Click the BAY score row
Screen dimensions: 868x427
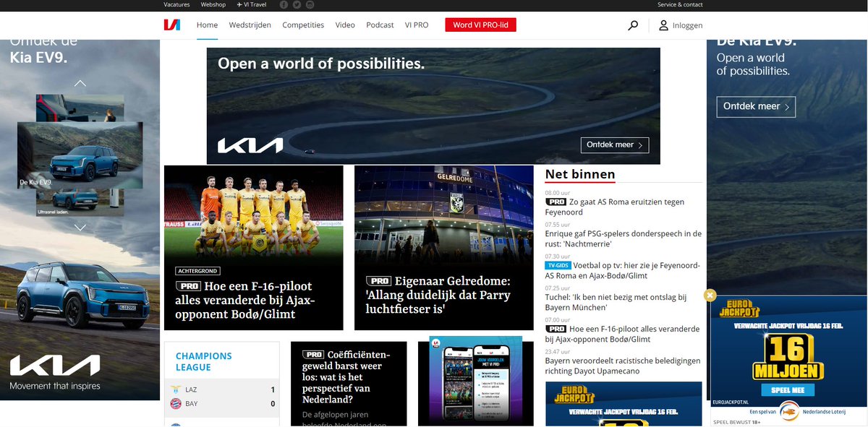[x=222, y=404]
